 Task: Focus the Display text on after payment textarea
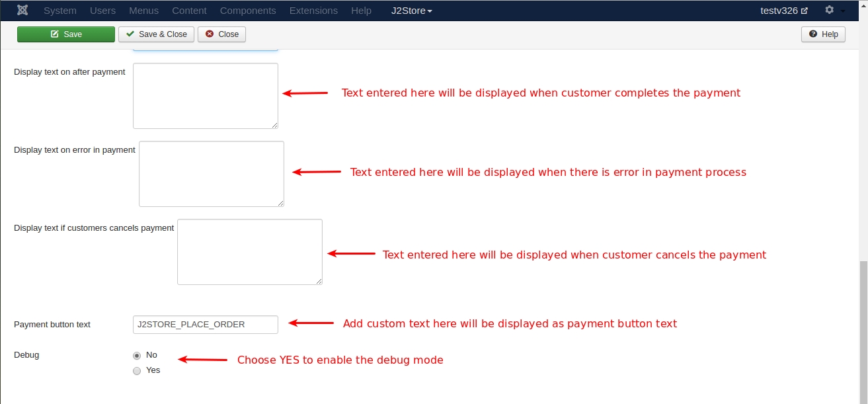[x=206, y=96]
